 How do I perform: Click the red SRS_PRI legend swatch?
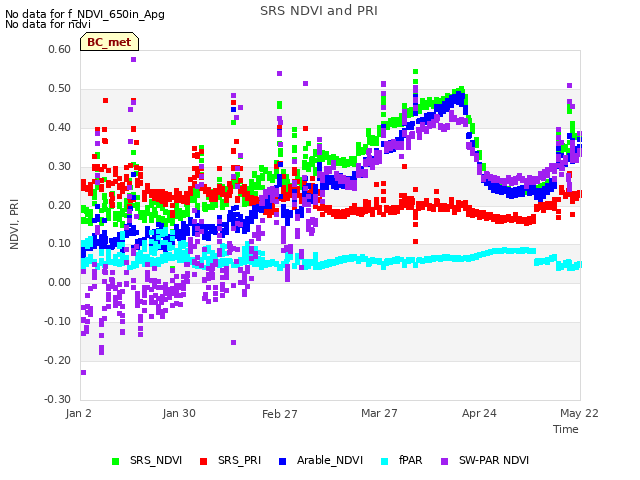point(203,462)
